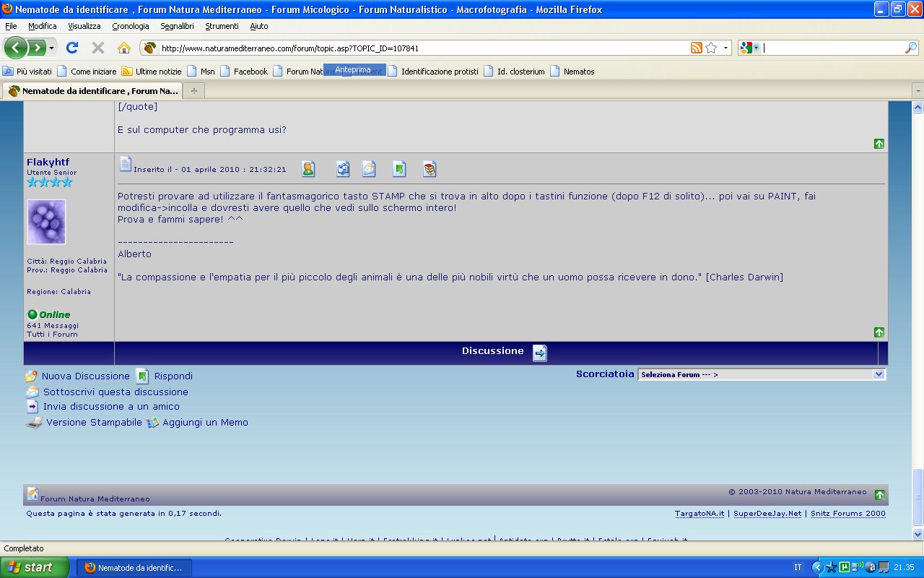Bookmark this page with the star icon
Image resolution: width=924 pixels, height=578 pixels.
tap(711, 48)
